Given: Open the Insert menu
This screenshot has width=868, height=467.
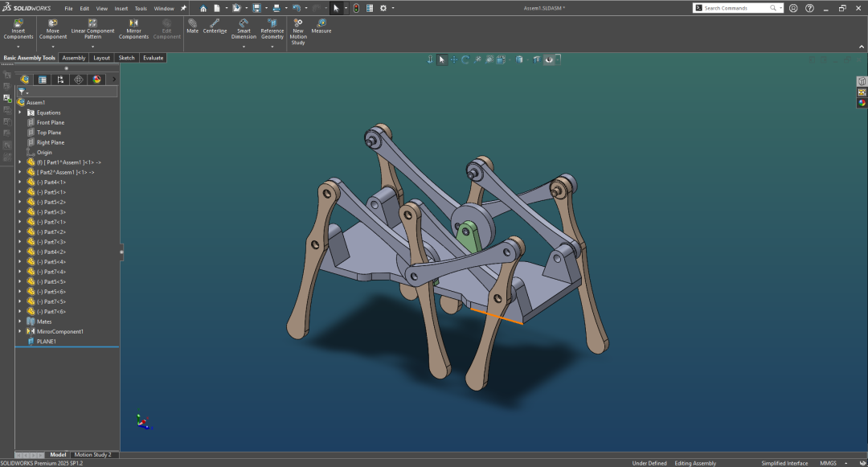Looking at the screenshot, I should coord(121,8).
